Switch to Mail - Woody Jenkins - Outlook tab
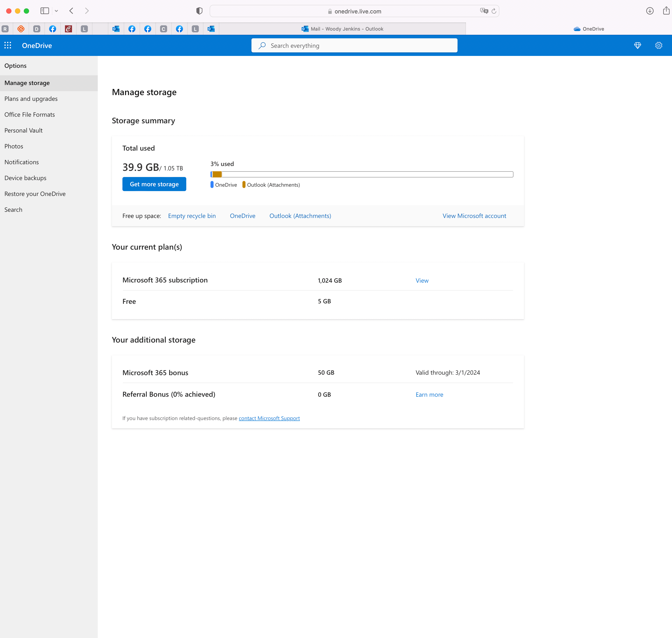This screenshot has width=672, height=638. click(x=342, y=29)
